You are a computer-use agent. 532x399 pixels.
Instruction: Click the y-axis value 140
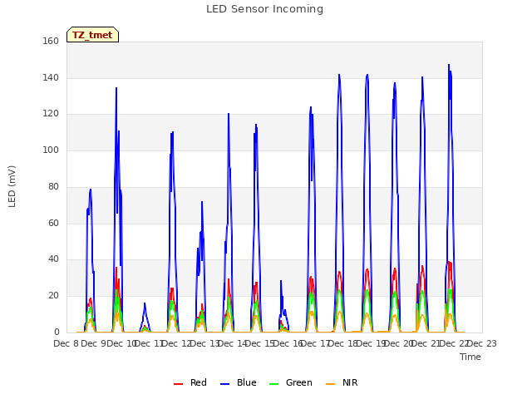(51, 77)
